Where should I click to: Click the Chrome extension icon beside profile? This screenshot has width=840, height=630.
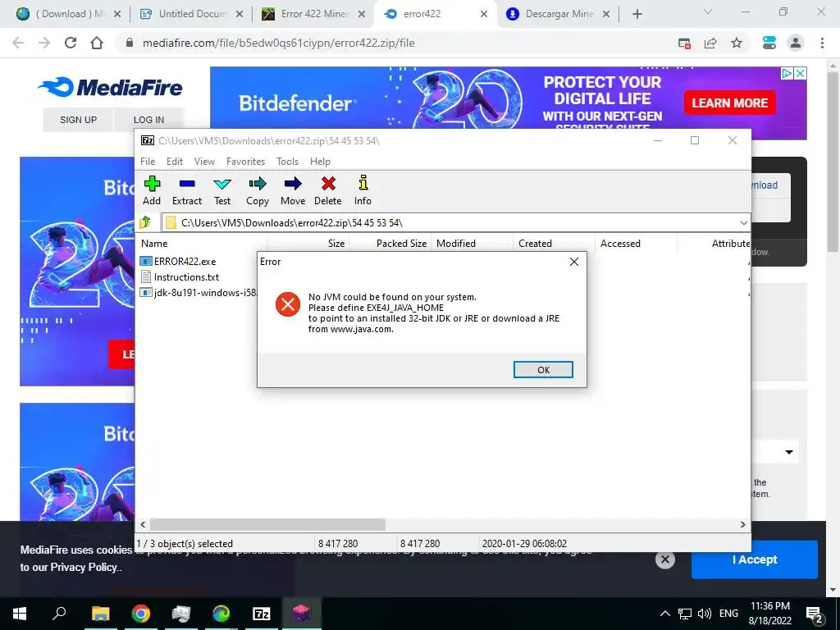tap(769, 43)
